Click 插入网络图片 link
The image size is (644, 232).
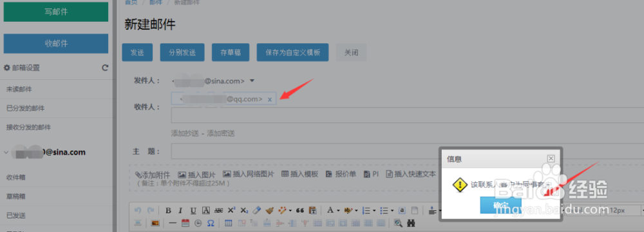(x=248, y=175)
